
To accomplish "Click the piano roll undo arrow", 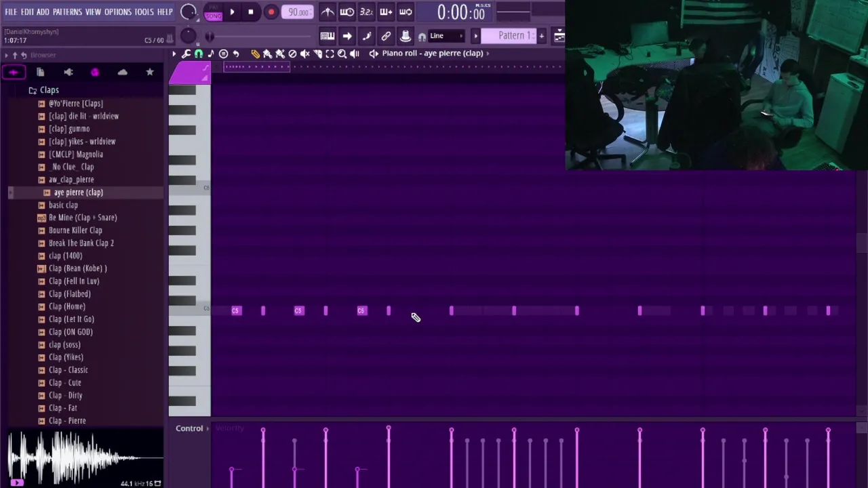I will tap(236, 54).
